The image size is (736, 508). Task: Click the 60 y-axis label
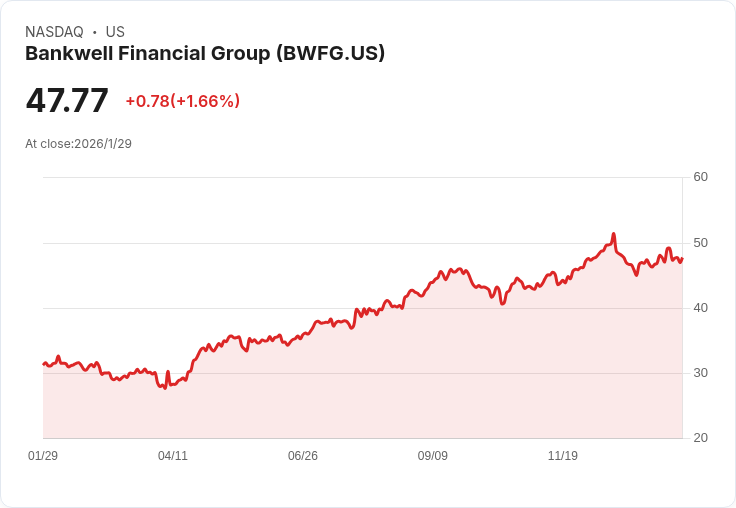click(x=700, y=177)
